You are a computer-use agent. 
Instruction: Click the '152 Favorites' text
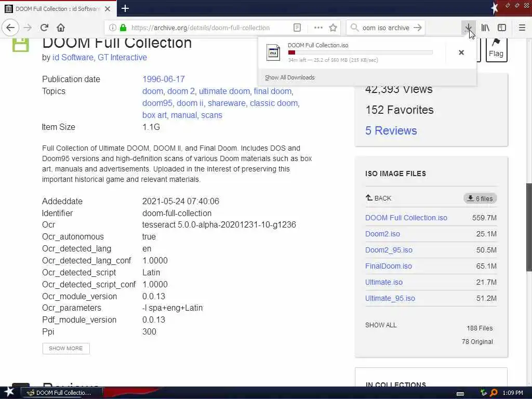(x=400, y=110)
